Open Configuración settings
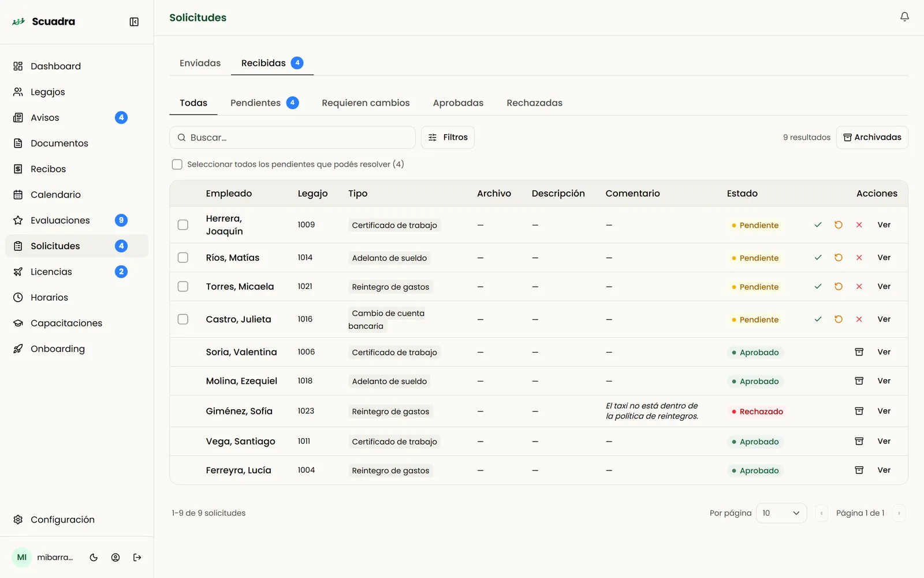The height and width of the screenshot is (578, 924). [x=77, y=520]
